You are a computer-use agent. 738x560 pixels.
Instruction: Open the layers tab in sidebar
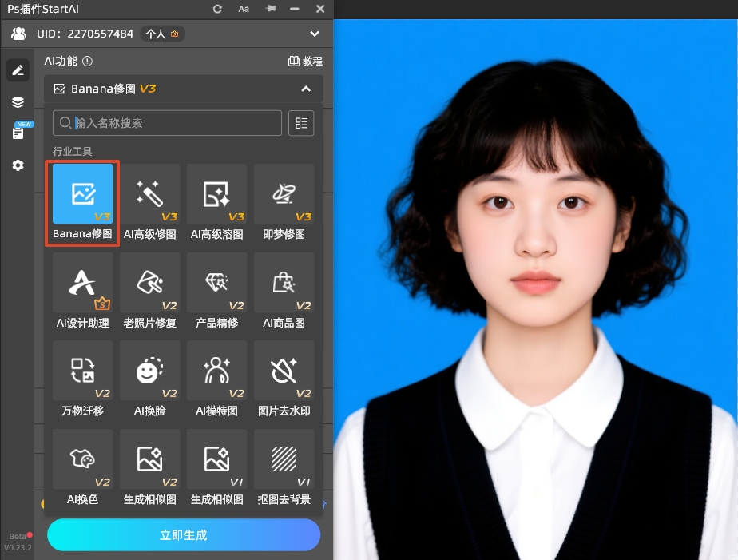click(18, 101)
